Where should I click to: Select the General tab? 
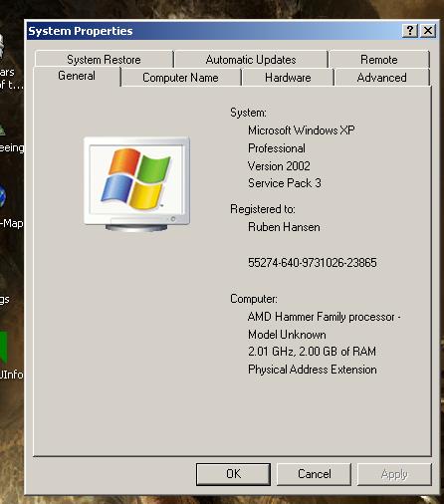pyautogui.click(x=77, y=76)
